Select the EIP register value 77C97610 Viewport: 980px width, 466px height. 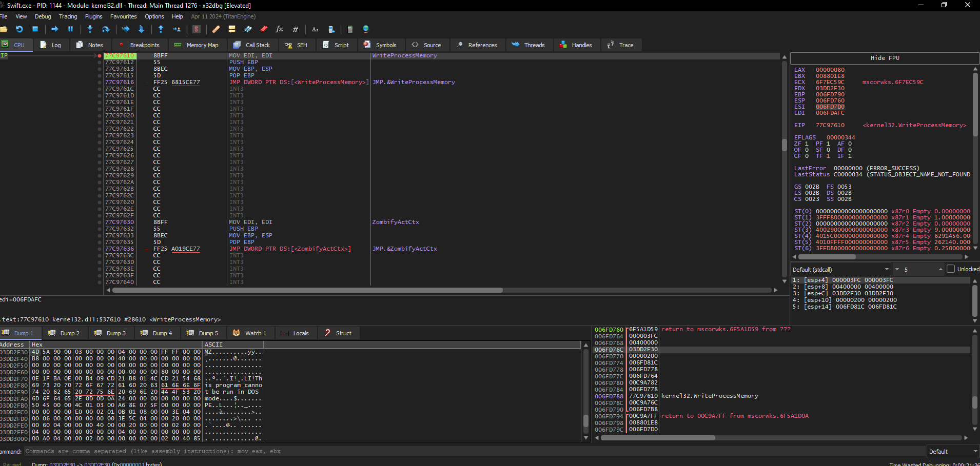pyautogui.click(x=830, y=125)
